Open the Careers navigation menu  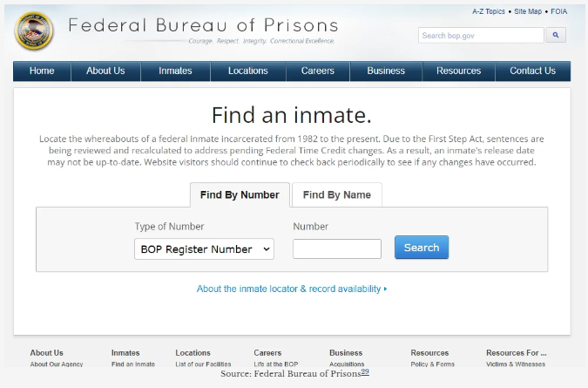click(x=318, y=71)
